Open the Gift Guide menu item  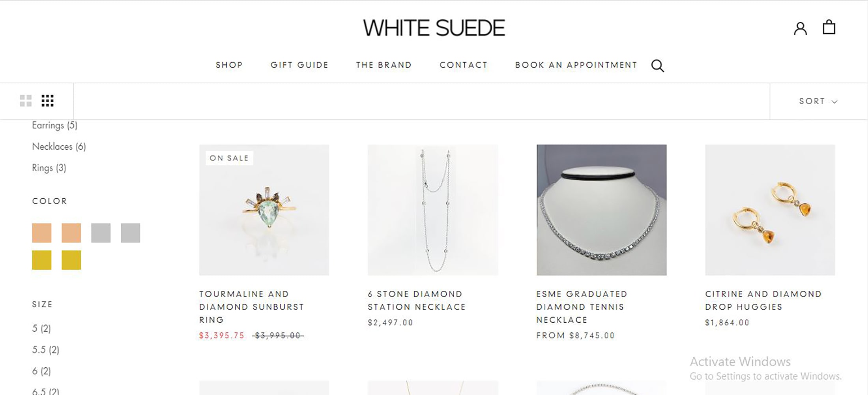click(x=299, y=65)
